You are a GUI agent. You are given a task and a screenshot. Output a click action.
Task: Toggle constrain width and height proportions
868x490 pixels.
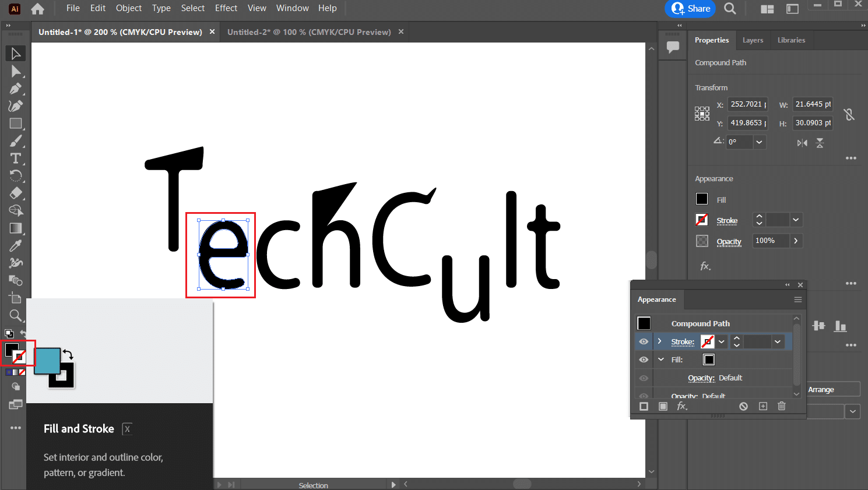[849, 114]
